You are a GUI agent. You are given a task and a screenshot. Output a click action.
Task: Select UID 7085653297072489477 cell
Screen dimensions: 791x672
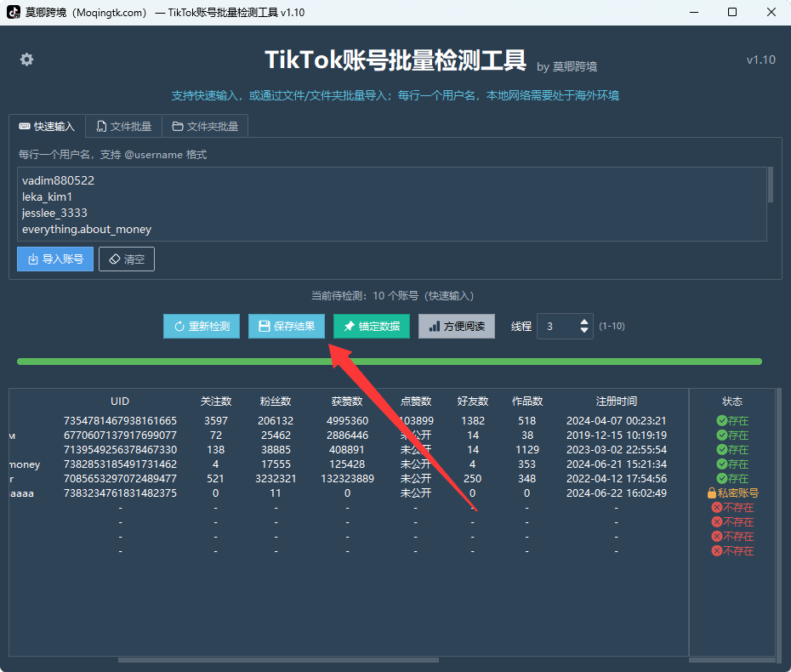pos(120,478)
